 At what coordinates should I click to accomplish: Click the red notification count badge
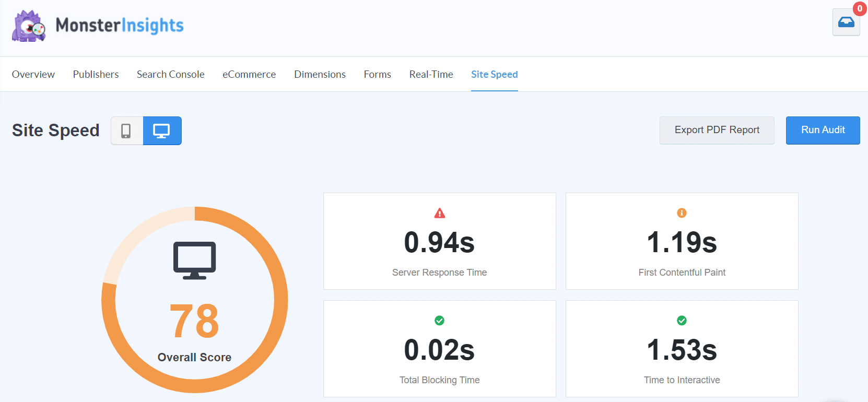(x=860, y=8)
